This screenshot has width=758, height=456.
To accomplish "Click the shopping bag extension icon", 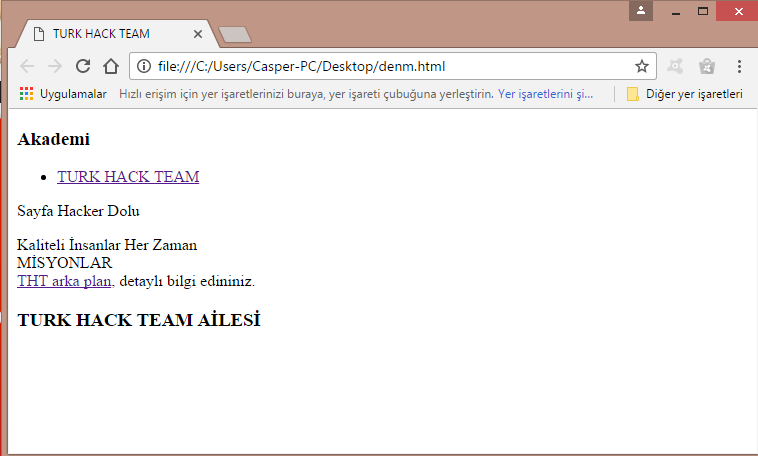I will 707,66.
